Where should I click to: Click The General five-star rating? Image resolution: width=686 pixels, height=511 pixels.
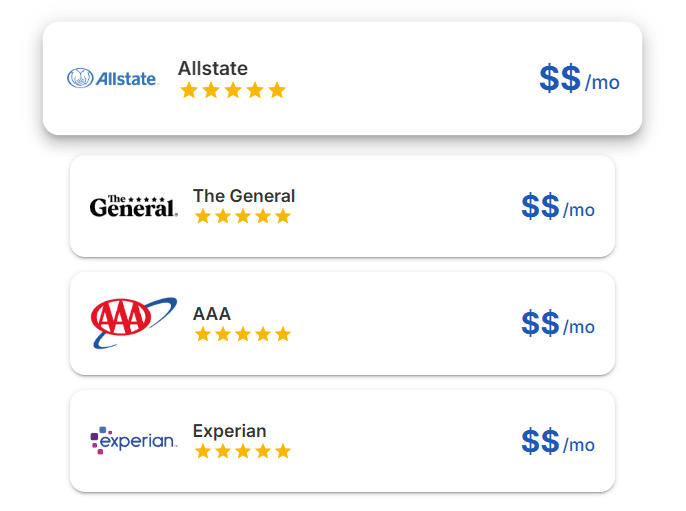pyautogui.click(x=243, y=216)
